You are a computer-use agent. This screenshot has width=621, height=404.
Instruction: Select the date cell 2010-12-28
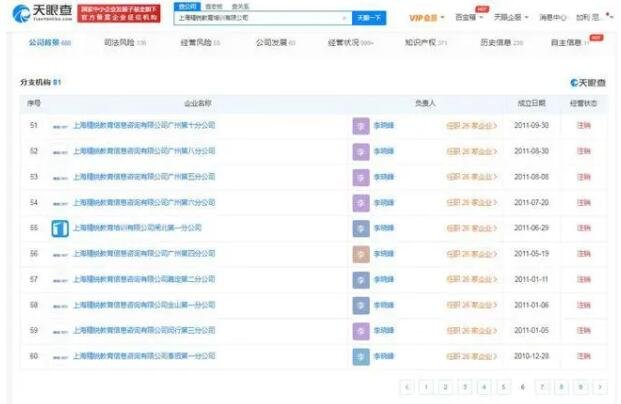click(x=531, y=356)
